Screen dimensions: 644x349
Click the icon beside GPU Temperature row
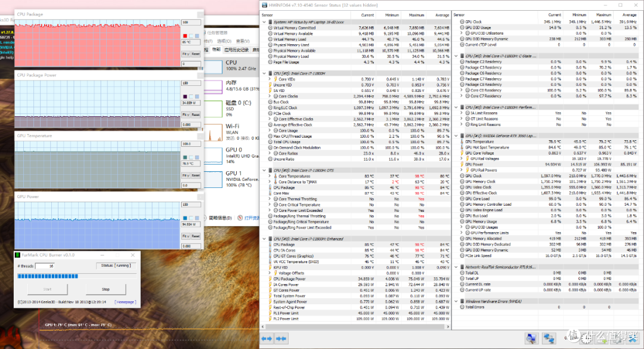point(462,141)
